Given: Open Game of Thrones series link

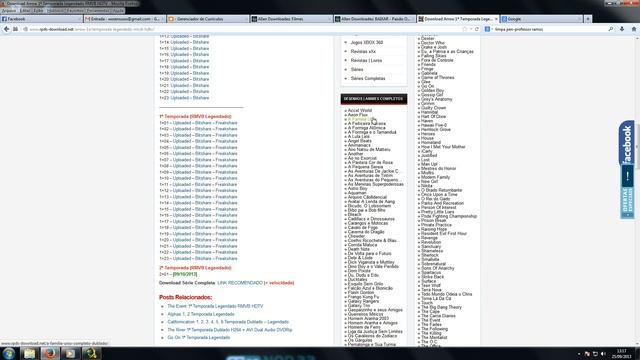Looking at the screenshot, I should coord(438,78).
